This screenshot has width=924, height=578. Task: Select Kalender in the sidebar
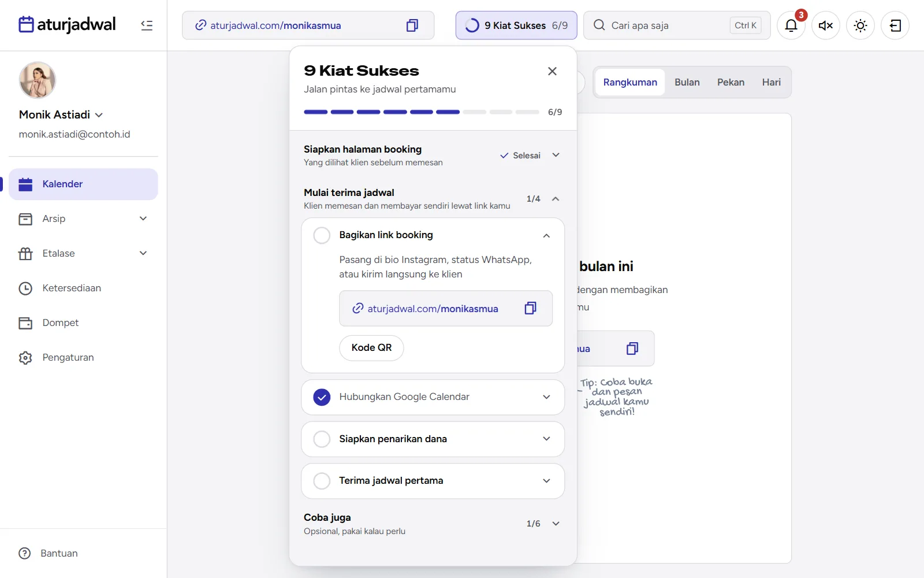coord(83,184)
